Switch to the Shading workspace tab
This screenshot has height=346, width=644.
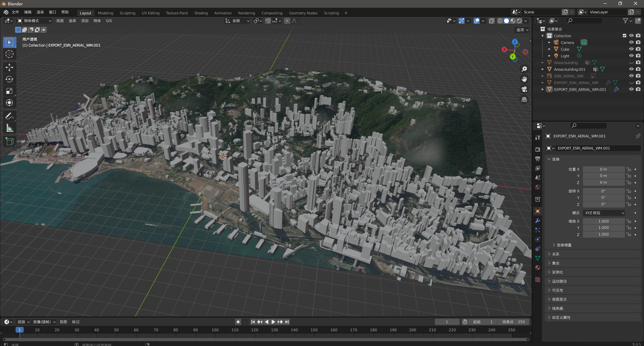coord(201,13)
